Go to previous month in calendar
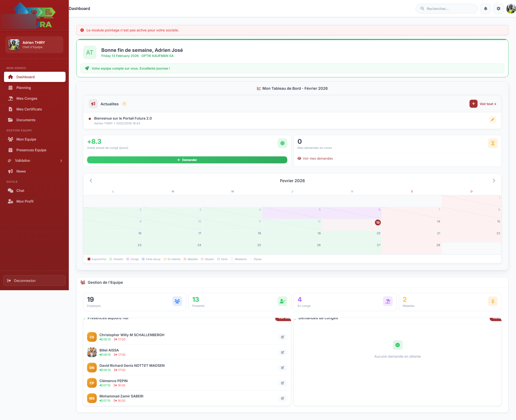The image size is (516, 420). tap(91, 181)
